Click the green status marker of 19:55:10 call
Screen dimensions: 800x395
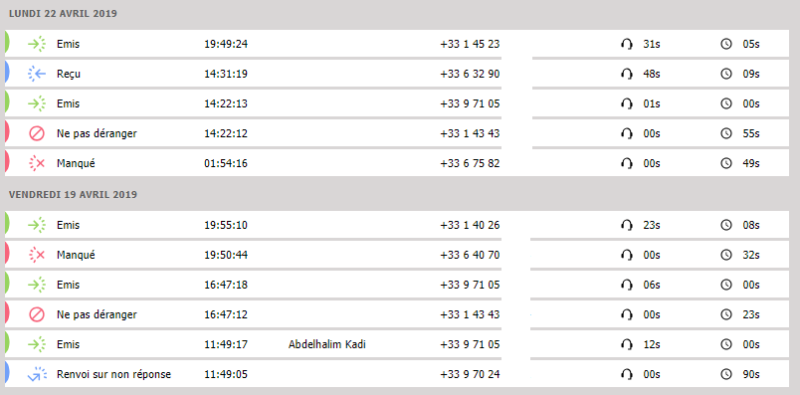click(x=7, y=225)
